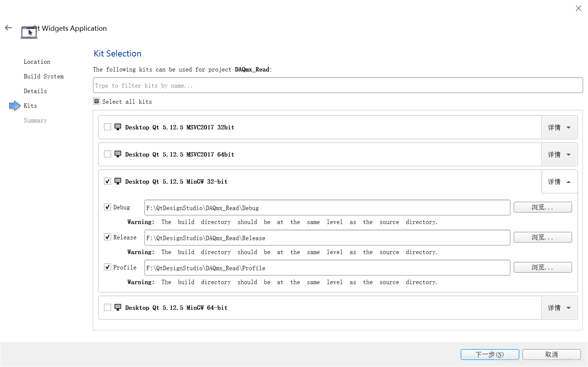Screen dimensions: 588x367
Task: Uncheck Desktop Qt 5.12.5 MinGW 32-bit kit
Action: coord(108,181)
